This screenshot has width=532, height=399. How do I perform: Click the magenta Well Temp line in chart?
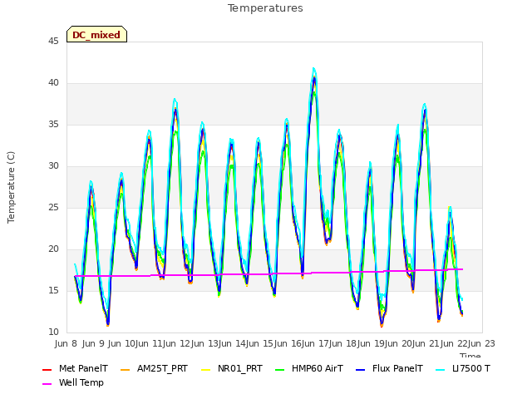[x=268, y=273]
